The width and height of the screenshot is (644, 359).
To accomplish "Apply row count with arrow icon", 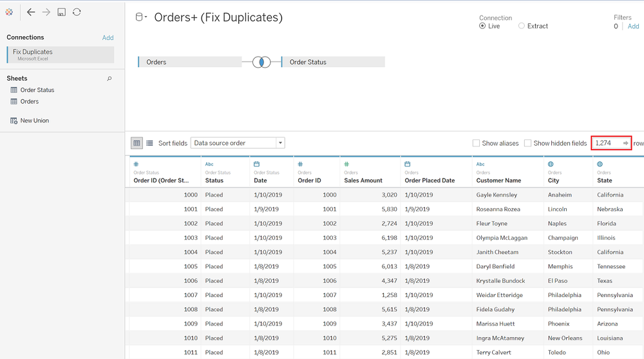I will pos(625,143).
